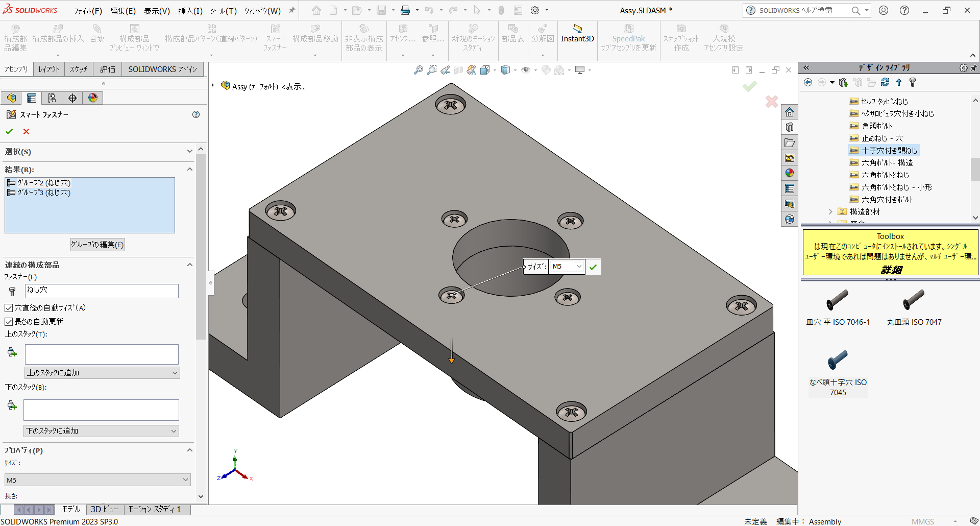Click property panel scrollbar down arrow
Viewport: 980px width, 526px height.
tap(201, 496)
